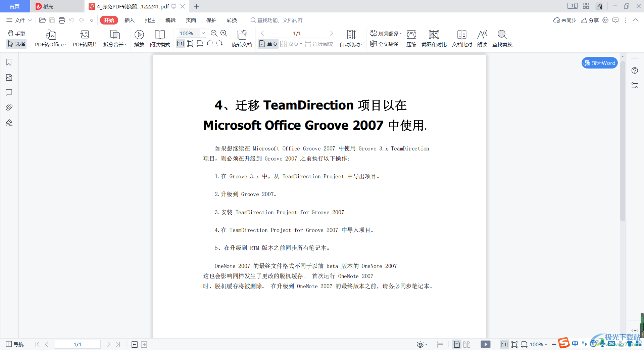Click the vertical scrollbar of document

(623, 141)
